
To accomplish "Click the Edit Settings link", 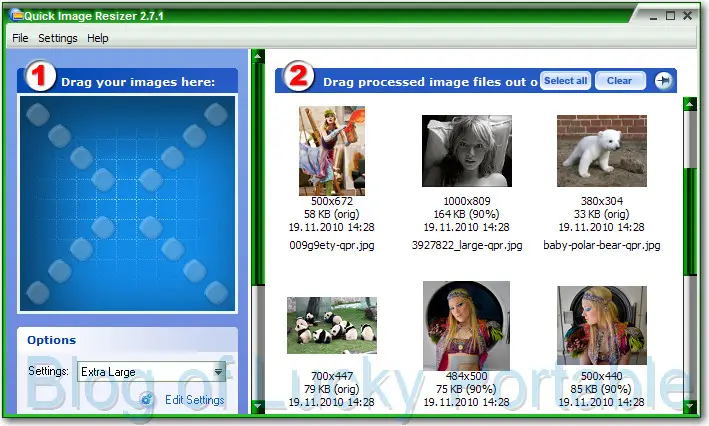I will point(194,400).
